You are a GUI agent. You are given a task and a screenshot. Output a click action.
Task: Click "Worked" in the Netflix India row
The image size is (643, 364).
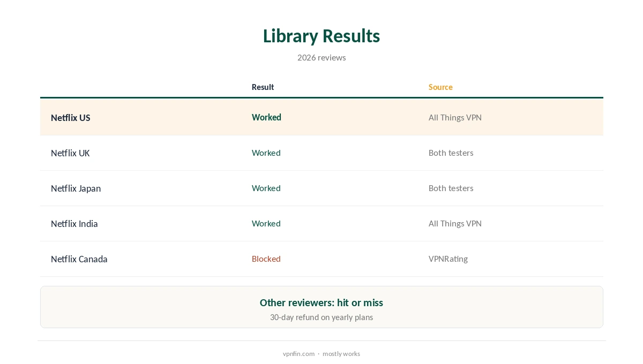click(x=266, y=223)
